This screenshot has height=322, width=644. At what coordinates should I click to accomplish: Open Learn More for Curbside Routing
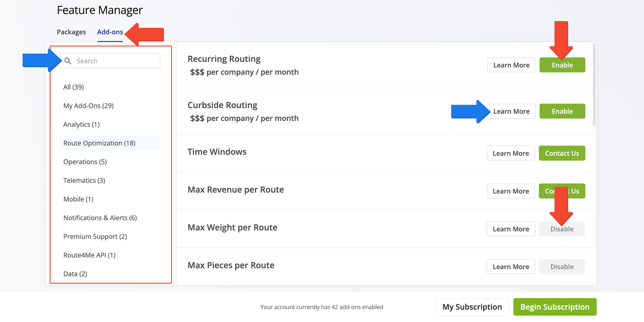[511, 111]
